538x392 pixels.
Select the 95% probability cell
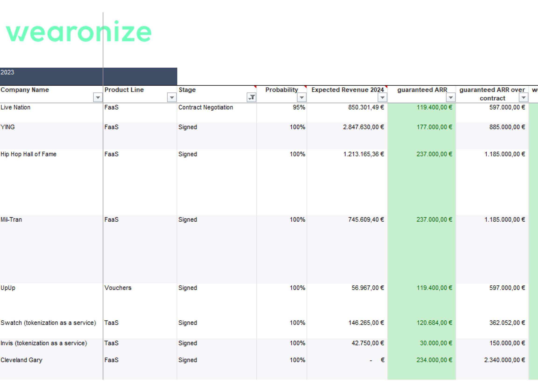[282, 113]
